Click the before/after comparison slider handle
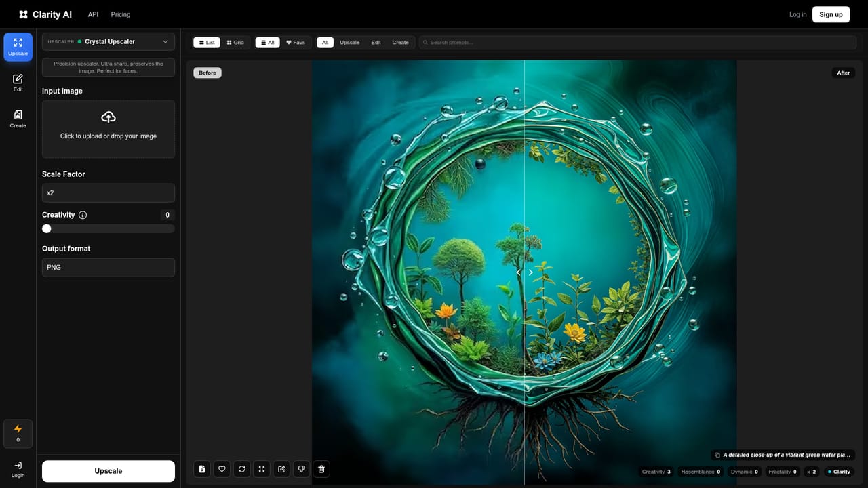This screenshot has height=488, width=868. tap(524, 272)
